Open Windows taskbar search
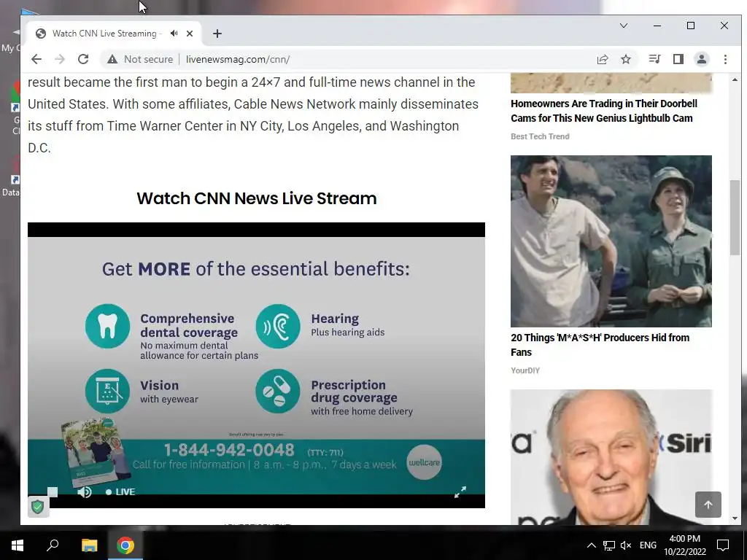The height and width of the screenshot is (560, 747). coord(53,545)
